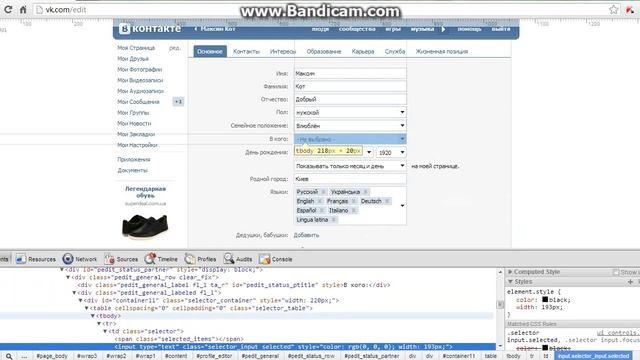Remove the Deutsch language tag
The width and height of the screenshot is (640, 360).
387,201
